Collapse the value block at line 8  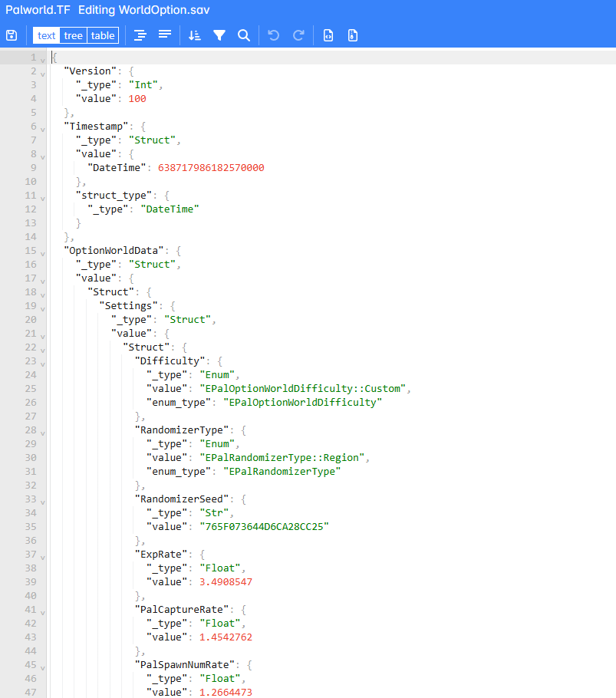43,156
